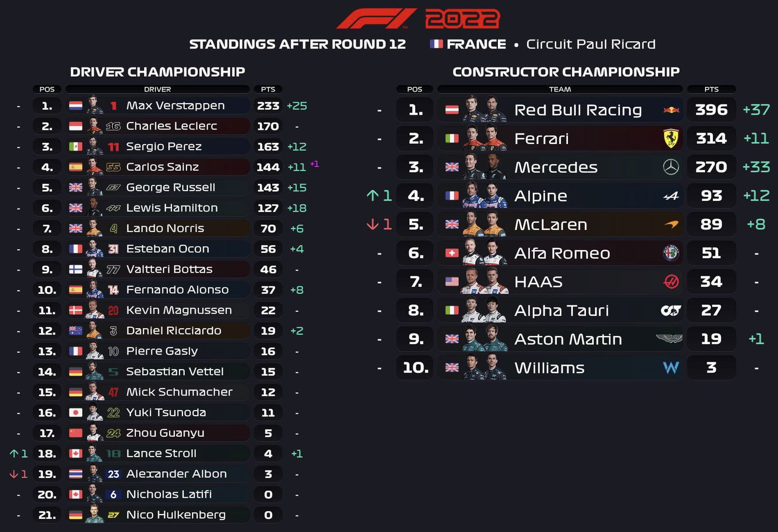
Task: Click the Alfa Romeo round badge
Action: tap(671, 253)
